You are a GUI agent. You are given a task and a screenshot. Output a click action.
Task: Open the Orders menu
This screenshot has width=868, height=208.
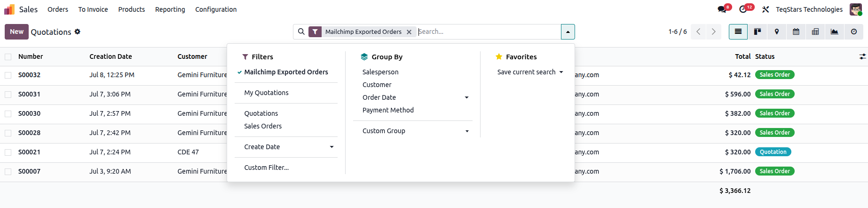(58, 9)
